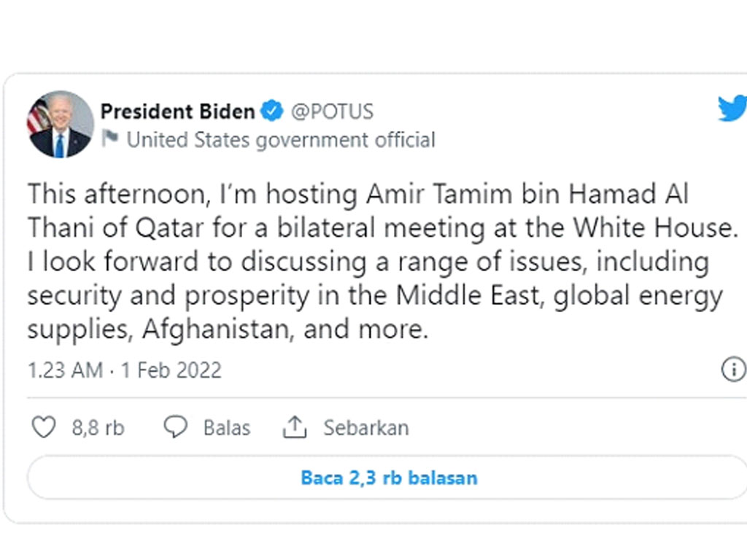Click the 1 Feb 2022 date

(170, 370)
